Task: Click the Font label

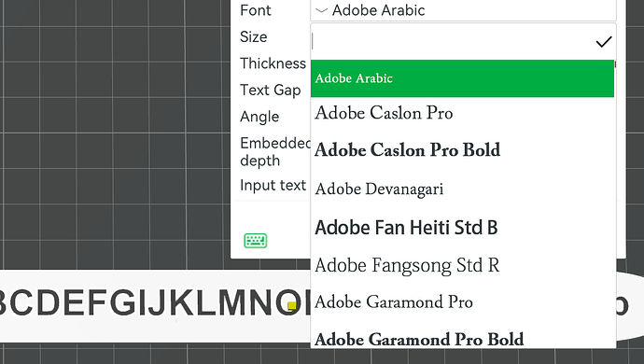Action: tap(256, 10)
